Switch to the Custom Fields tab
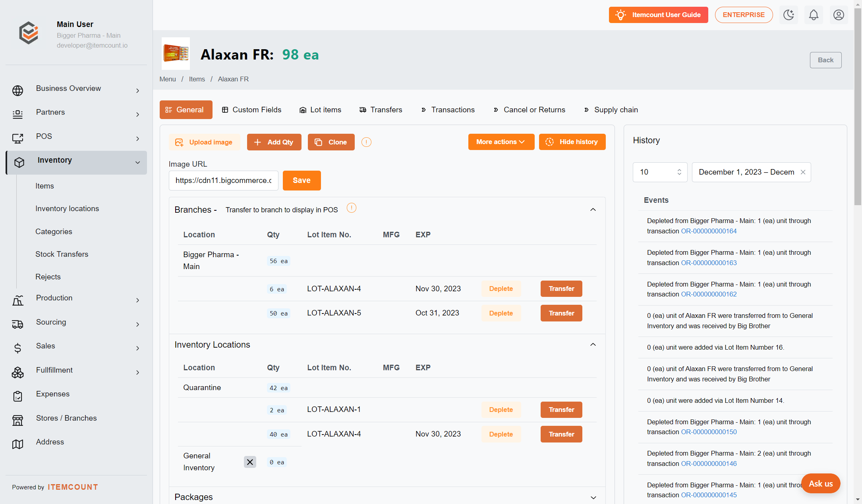This screenshot has width=862, height=504. pyautogui.click(x=251, y=110)
